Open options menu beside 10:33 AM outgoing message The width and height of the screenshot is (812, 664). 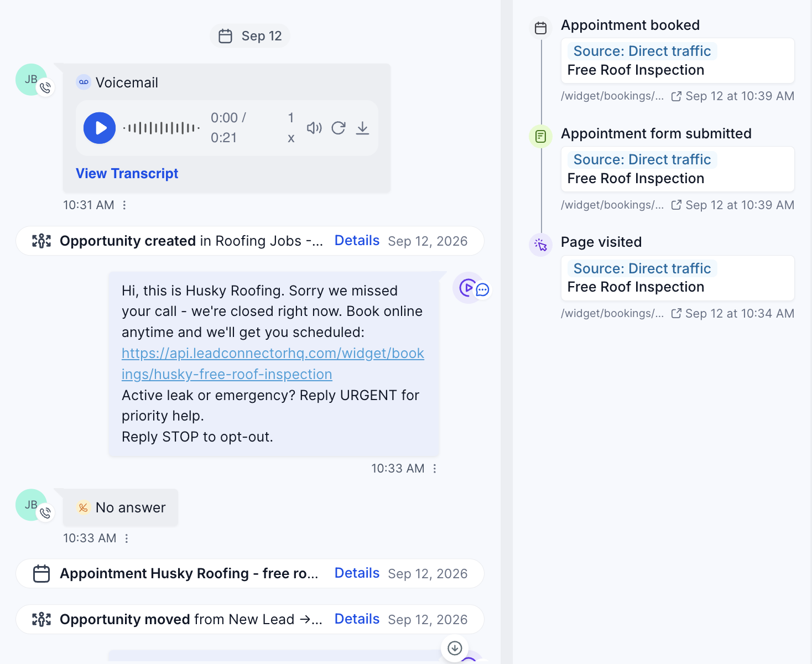pyautogui.click(x=435, y=469)
